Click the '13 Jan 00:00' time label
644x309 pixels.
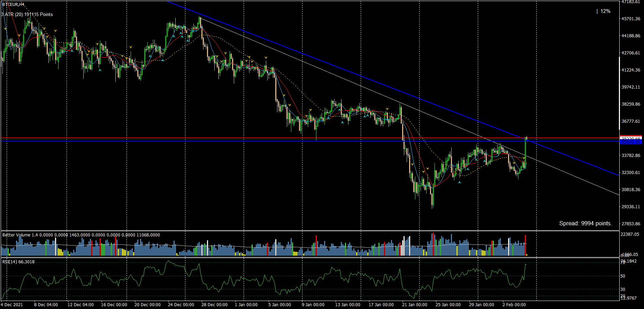pos(347,305)
